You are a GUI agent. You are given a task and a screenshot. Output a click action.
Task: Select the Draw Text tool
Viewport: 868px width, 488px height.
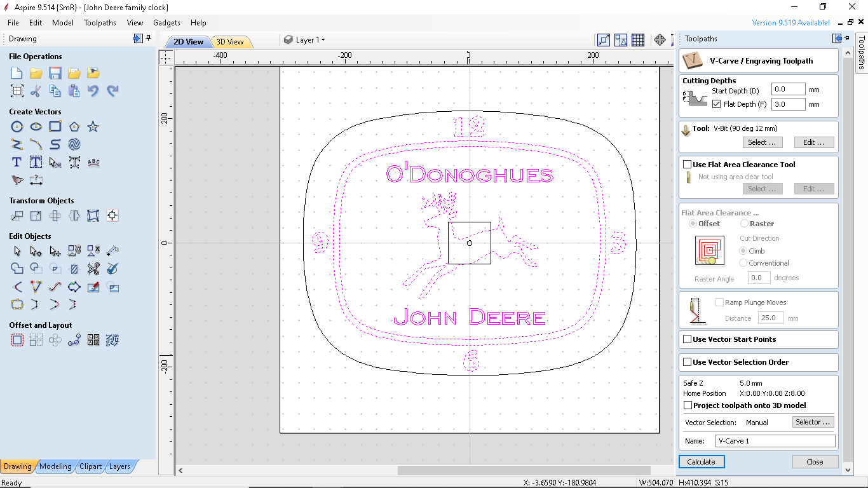[17, 162]
